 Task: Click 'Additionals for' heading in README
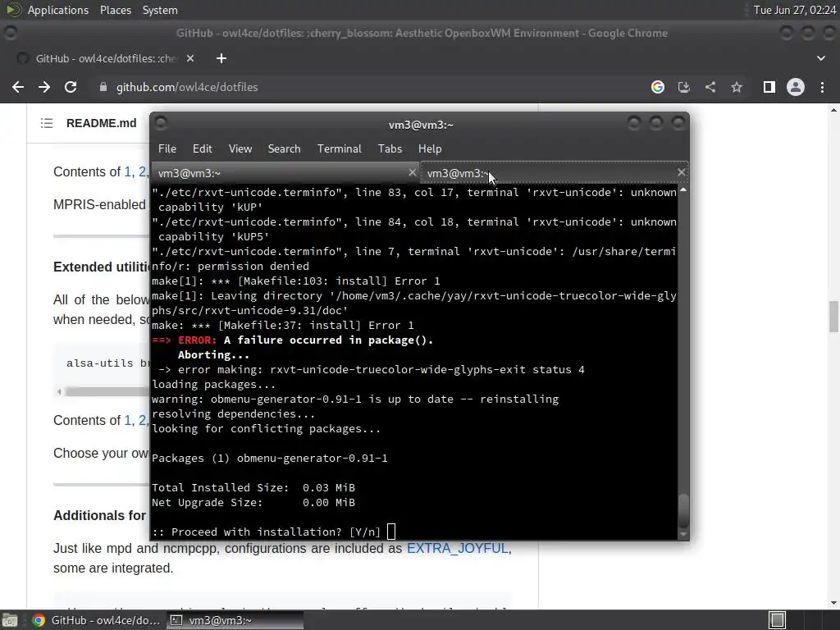point(99,515)
